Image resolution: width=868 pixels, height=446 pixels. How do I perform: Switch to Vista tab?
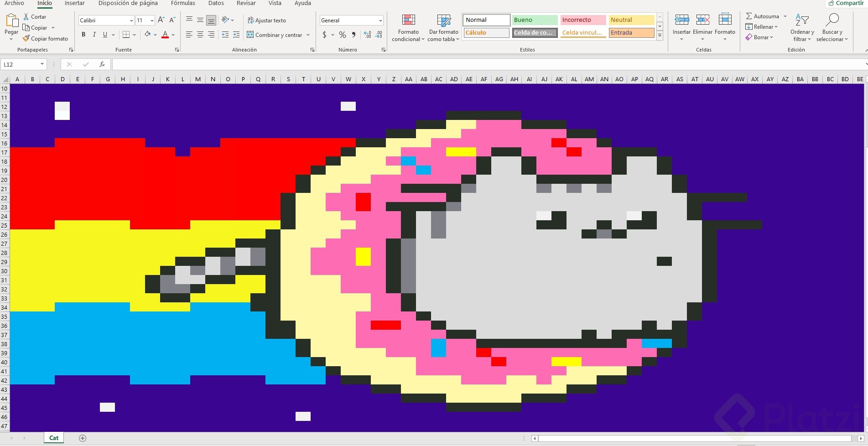point(275,3)
